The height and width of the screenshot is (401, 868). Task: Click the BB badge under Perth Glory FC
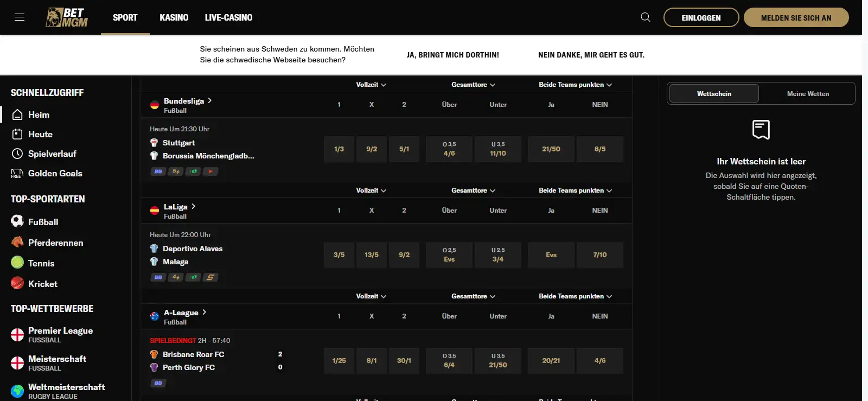pyautogui.click(x=158, y=383)
